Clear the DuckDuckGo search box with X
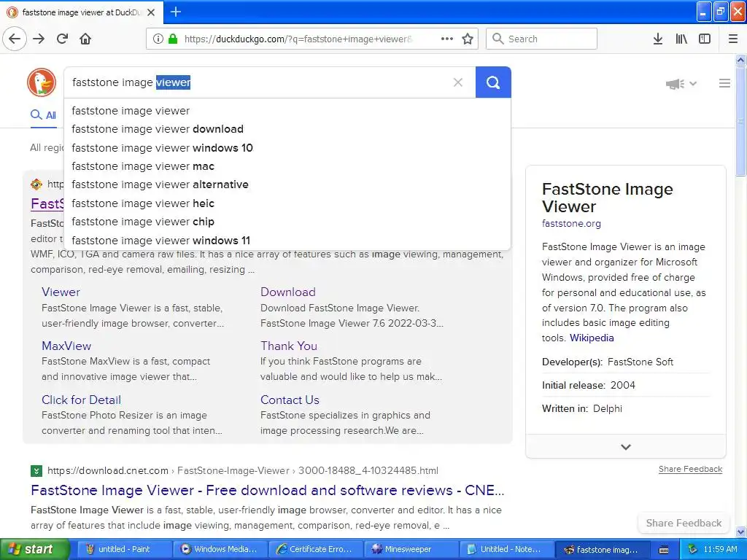This screenshot has height=560, width=747. click(x=458, y=82)
